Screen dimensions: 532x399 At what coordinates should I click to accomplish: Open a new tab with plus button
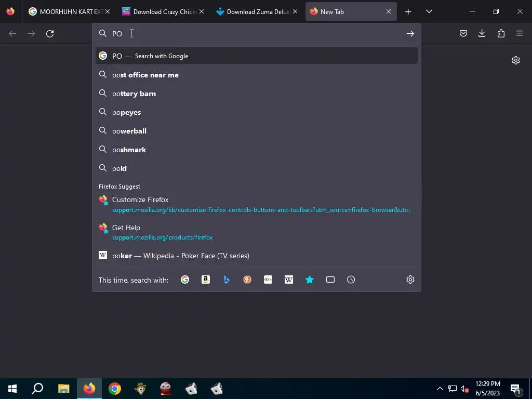click(x=408, y=12)
